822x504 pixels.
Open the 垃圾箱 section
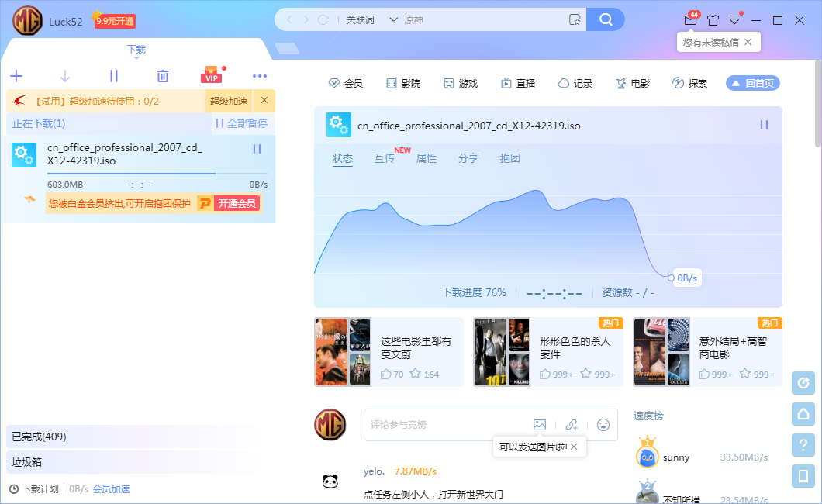tap(140, 462)
